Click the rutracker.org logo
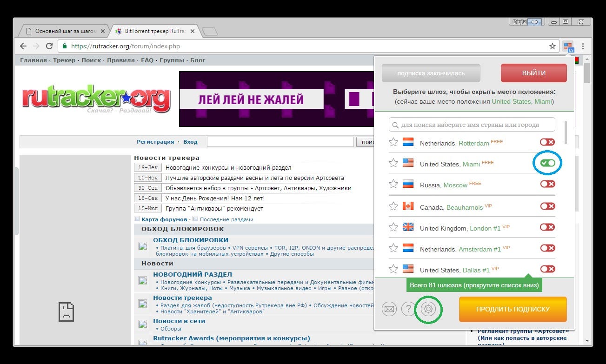The width and height of the screenshot is (606, 364). pos(96,98)
